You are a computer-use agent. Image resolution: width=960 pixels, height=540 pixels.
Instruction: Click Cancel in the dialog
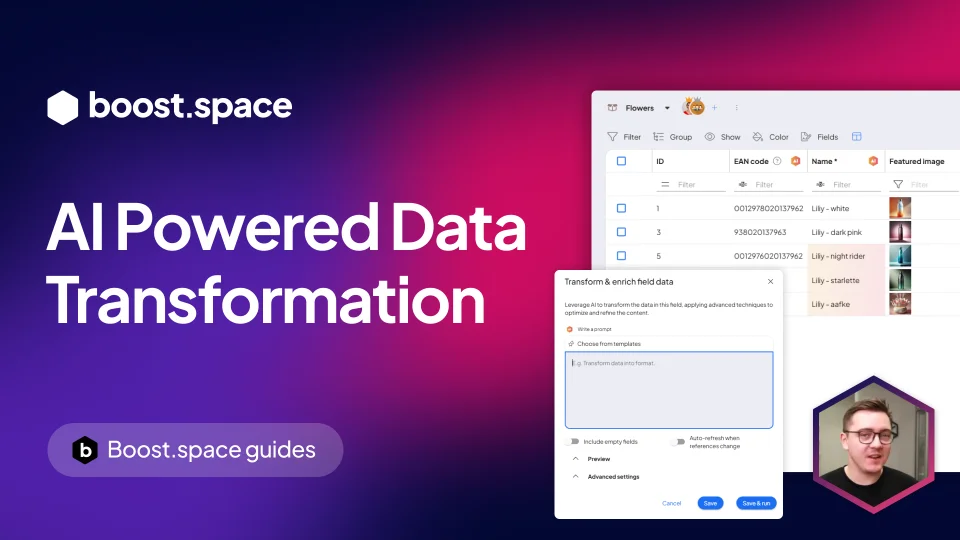click(672, 503)
